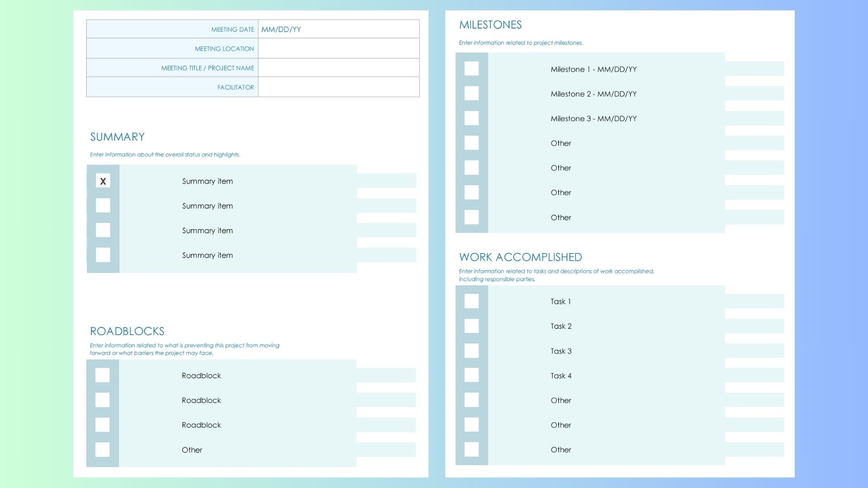Click the 'Task 3' label

561,351
